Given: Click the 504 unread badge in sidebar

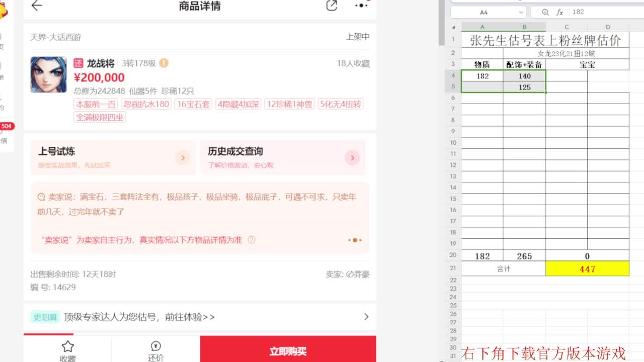Looking at the screenshot, I should tap(7, 126).
